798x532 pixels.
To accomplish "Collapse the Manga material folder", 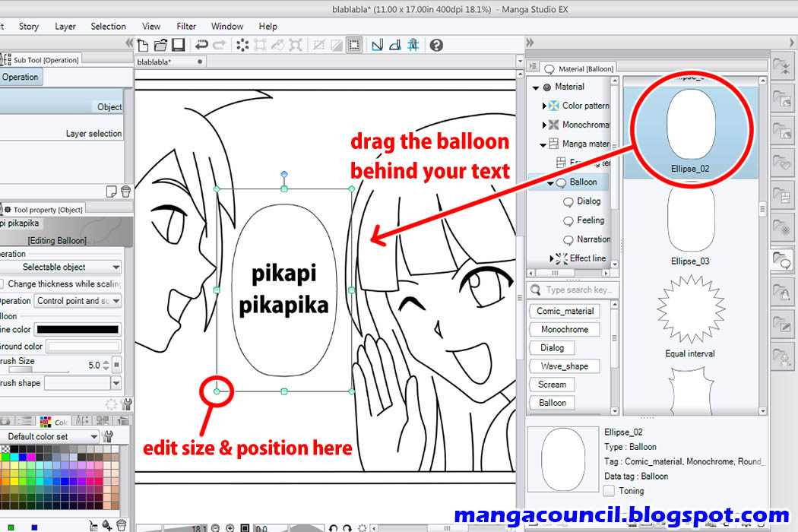I will coord(543,144).
